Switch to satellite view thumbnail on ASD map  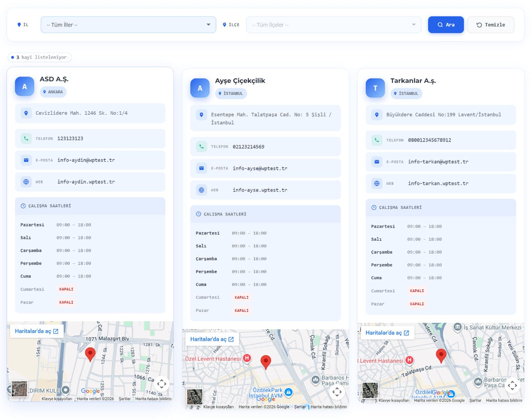19,389
